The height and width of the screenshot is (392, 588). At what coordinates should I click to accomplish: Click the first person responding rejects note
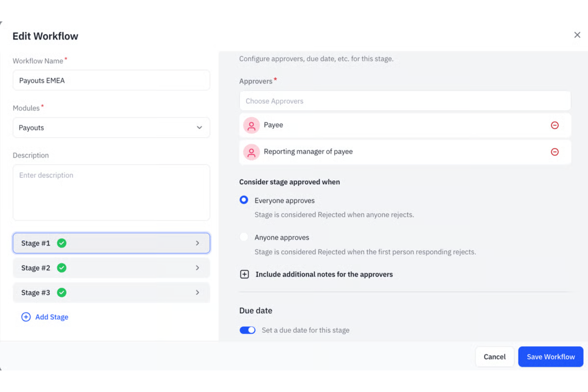365,252
